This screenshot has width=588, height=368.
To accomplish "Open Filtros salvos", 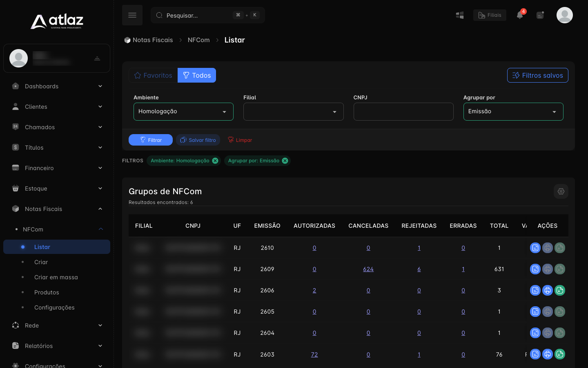I will click(x=537, y=75).
